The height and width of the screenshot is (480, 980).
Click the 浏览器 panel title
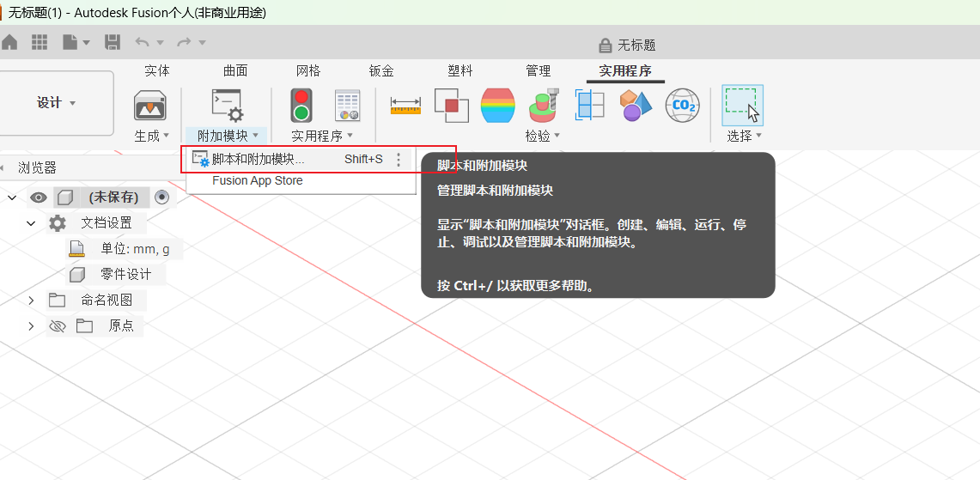point(37,167)
